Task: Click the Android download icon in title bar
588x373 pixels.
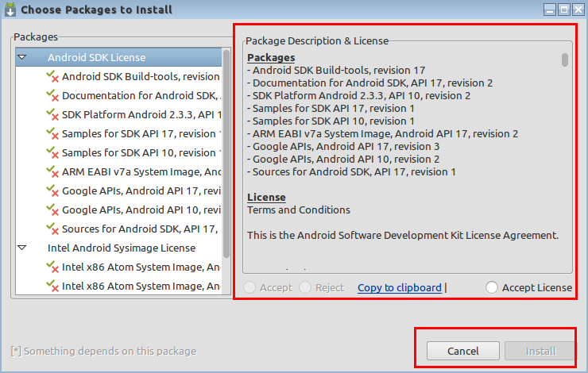Action: click(10, 10)
